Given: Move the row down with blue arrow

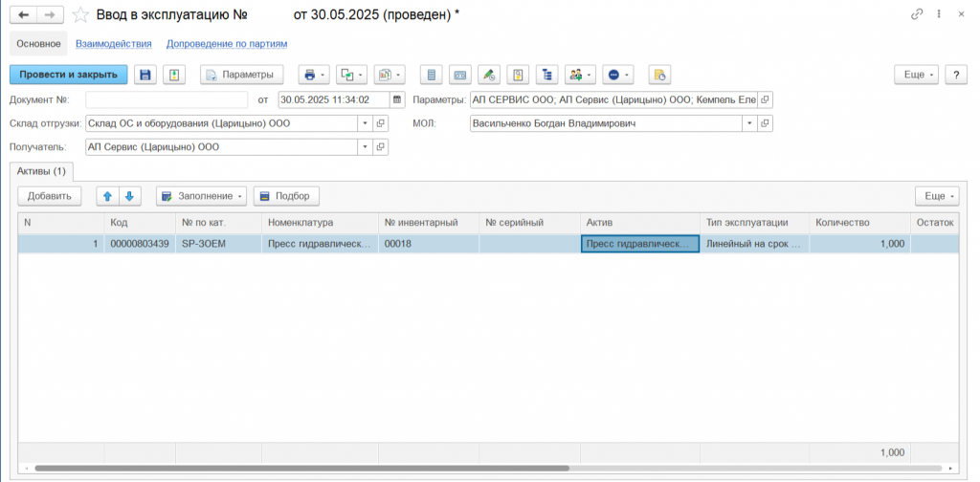Looking at the screenshot, I should 129,196.
